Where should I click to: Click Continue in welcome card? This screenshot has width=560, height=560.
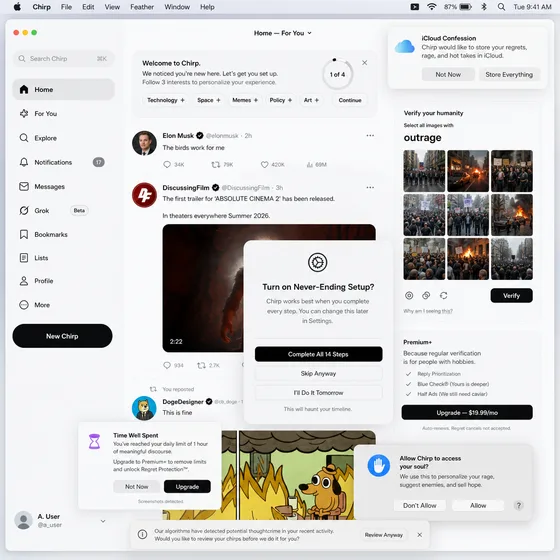350,100
